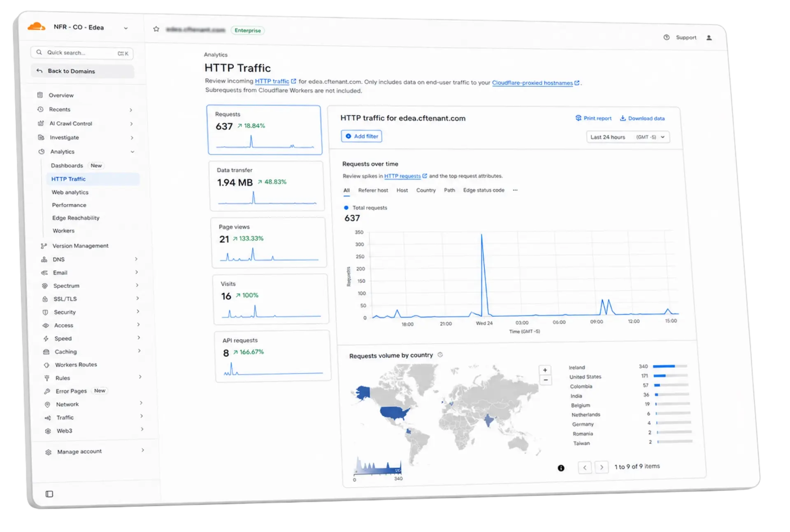The image size is (790, 532).
Task: Click the Version Management branch icon
Action: click(44, 246)
